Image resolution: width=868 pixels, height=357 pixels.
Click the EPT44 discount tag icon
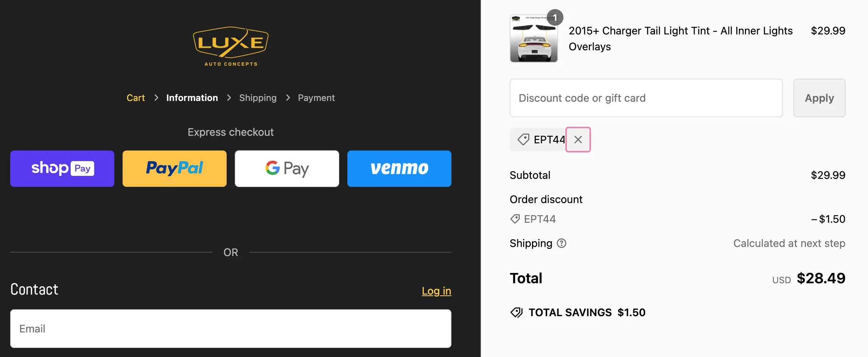click(x=523, y=140)
